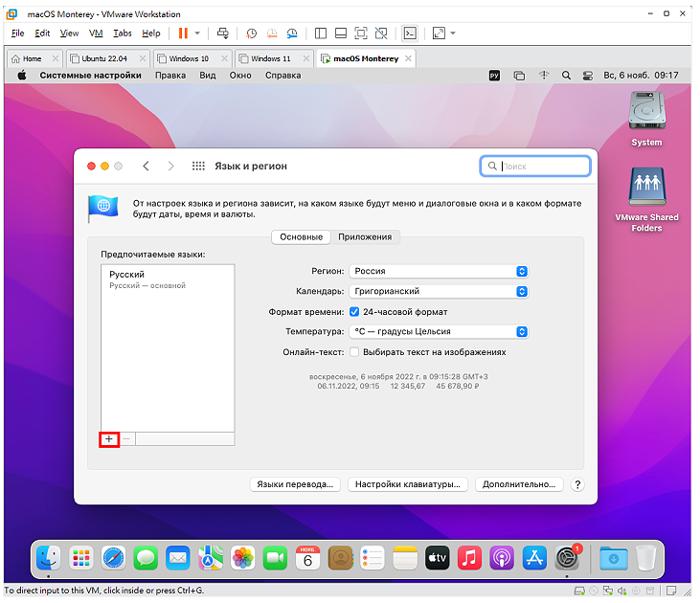Open Messages from the Dock
This screenshot has width=700, height=603.
click(146, 558)
